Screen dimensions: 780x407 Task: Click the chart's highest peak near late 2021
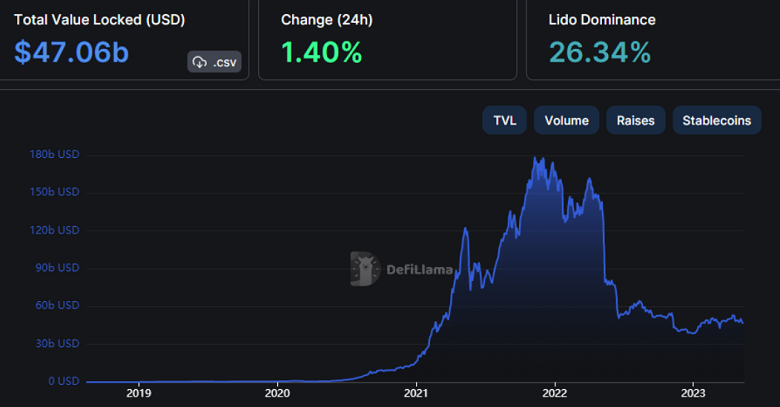(x=539, y=158)
